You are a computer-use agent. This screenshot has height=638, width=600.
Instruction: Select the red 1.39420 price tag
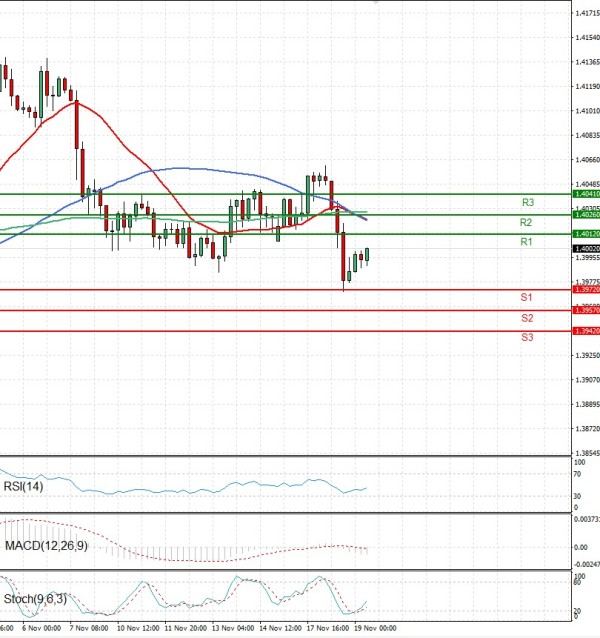click(586, 331)
